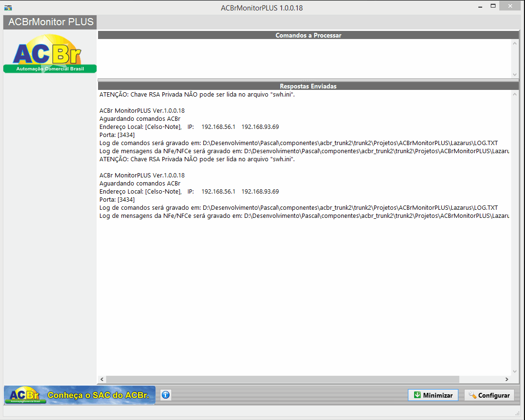Maximize the ACBrMonitorPLUS window
Image resolution: width=525 pixels, height=420 pixels.
(493, 6)
